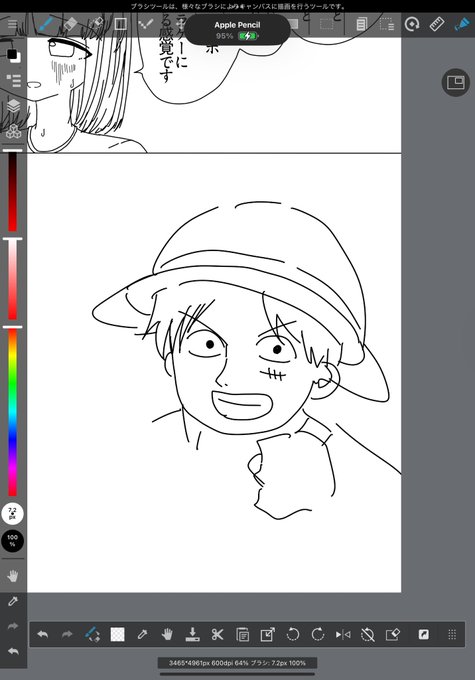
Task: Rotate canvas counterclockwise
Action: pyautogui.click(x=293, y=634)
